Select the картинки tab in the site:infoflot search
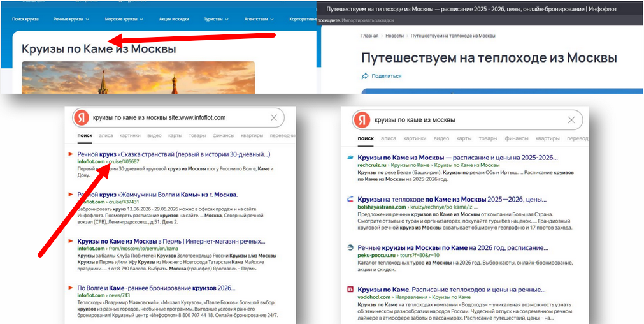This screenshot has width=644, height=324. pos(130,135)
